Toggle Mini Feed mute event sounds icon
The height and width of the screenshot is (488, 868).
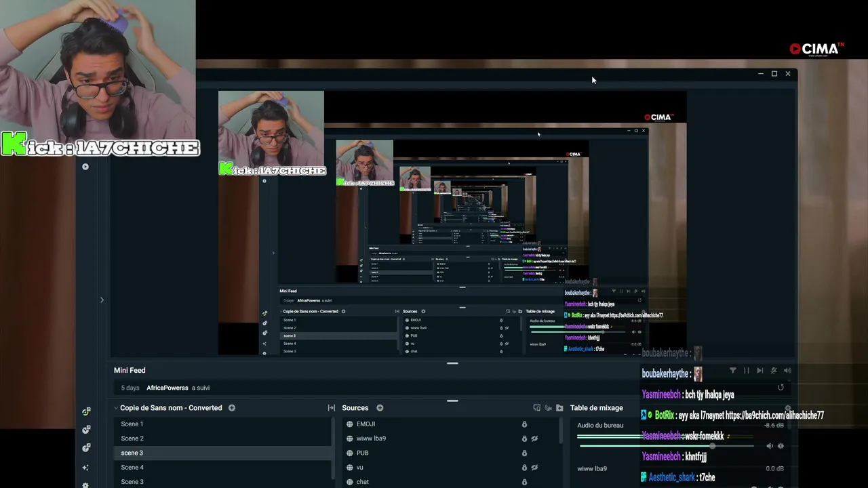pyautogui.click(x=774, y=371)
